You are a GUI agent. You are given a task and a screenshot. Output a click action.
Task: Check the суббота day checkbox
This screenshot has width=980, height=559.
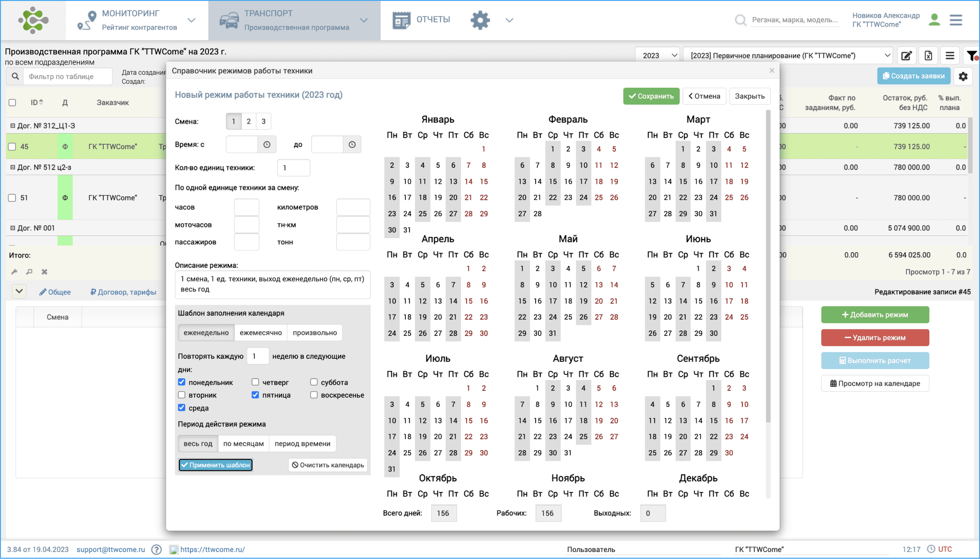point(314,382)
